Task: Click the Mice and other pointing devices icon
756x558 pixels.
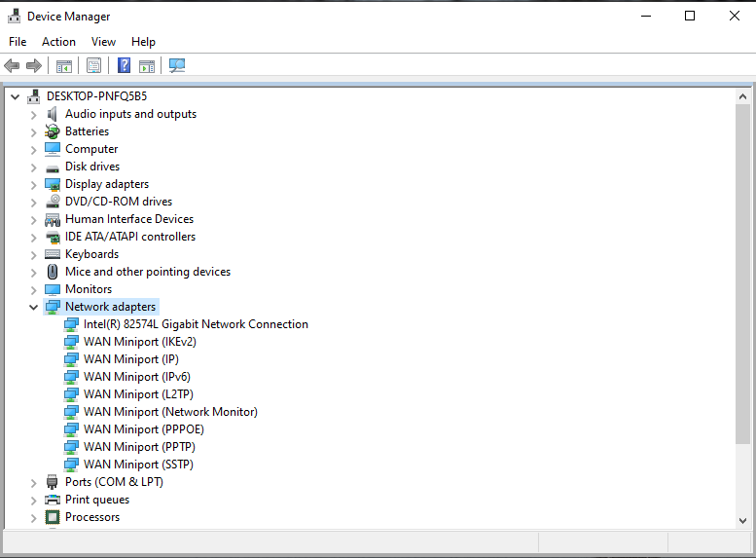Action: (x=53, y=272)
